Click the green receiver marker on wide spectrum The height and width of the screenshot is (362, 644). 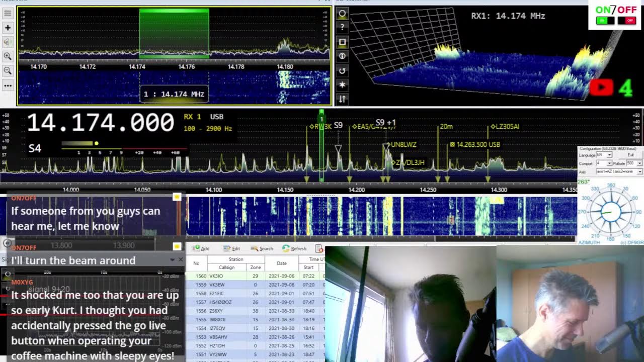(x=321, y=146)
